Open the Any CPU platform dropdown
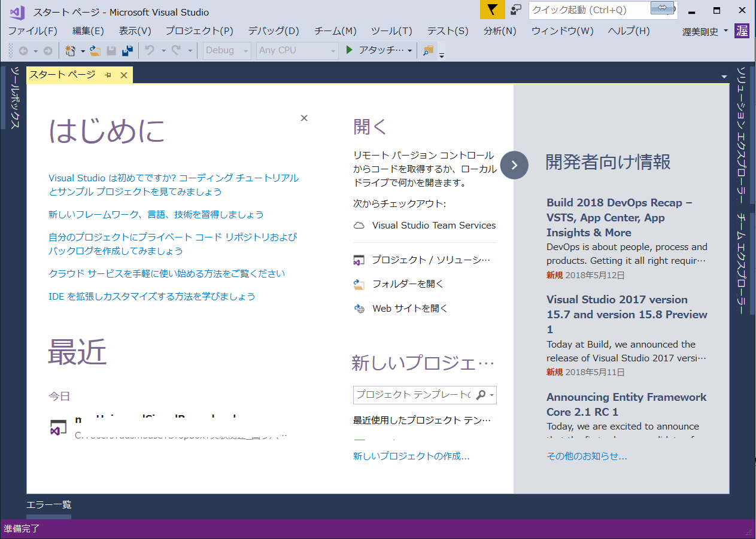 click(x=297, y=51)
